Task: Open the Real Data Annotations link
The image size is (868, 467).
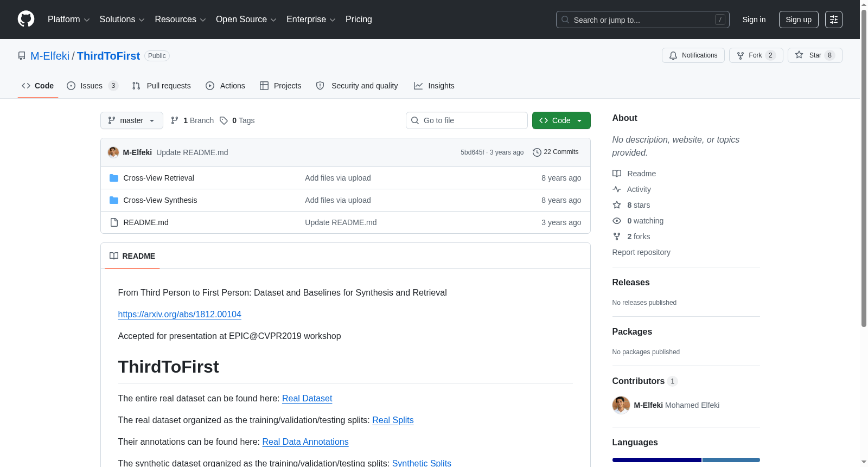Action: coord(305,442)
